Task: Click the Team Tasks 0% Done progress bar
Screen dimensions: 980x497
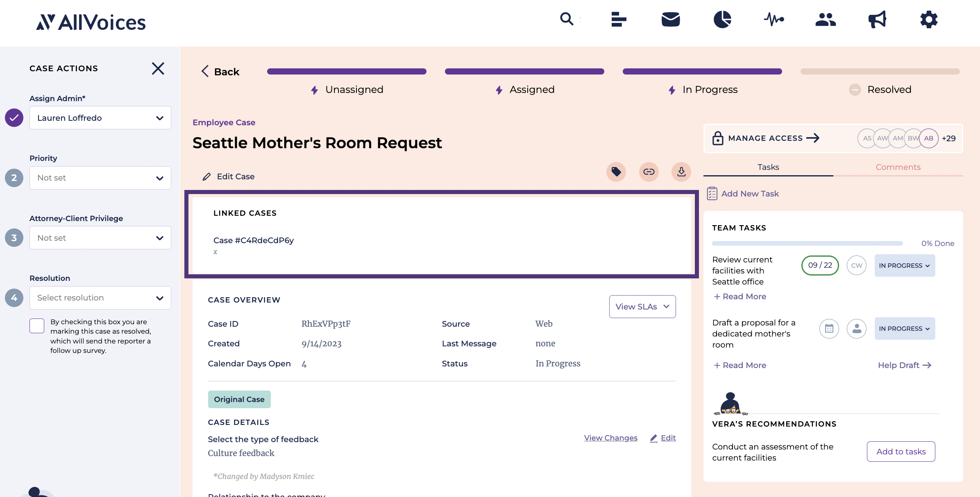Action: tap(807, 243)
